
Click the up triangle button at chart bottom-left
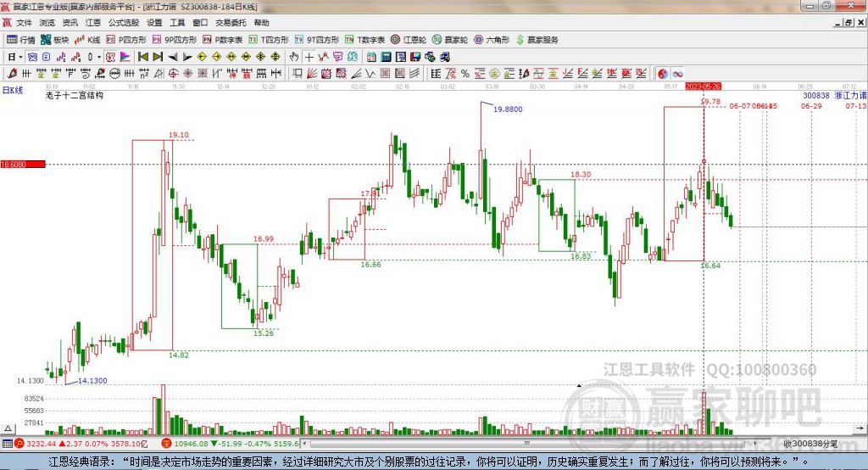[8, 428]
